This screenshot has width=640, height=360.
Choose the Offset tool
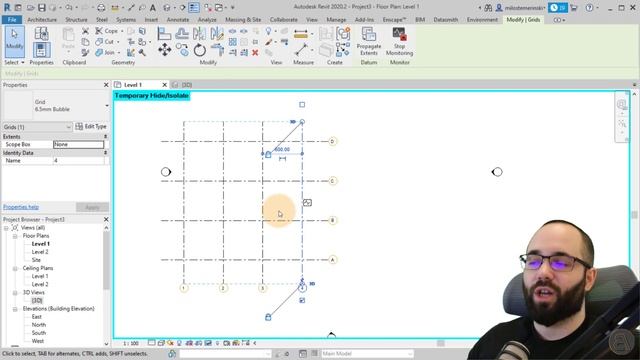[182, 33]
